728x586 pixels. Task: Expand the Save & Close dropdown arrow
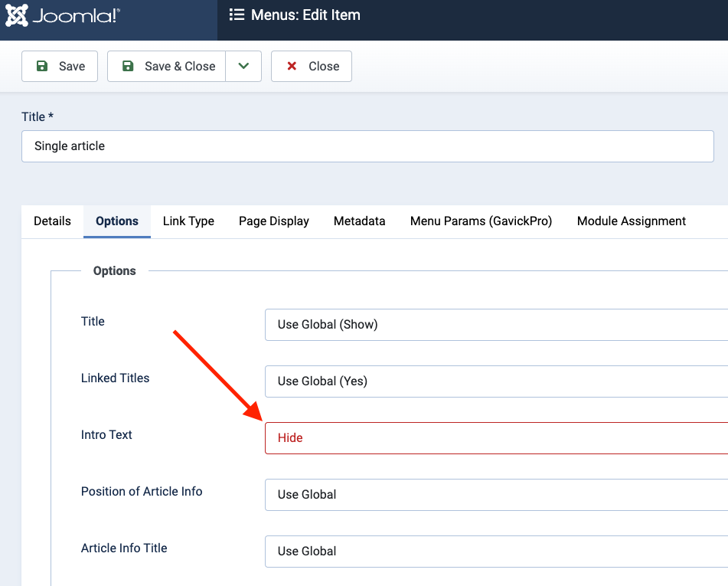click(x=243, y=67)
